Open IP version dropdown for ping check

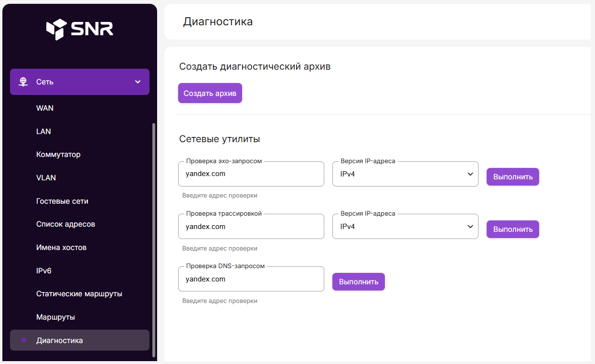(x=405, y=174)
